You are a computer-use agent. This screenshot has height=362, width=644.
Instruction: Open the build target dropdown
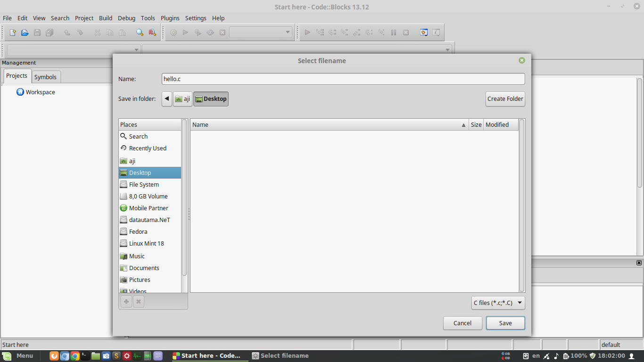point(261,33)
